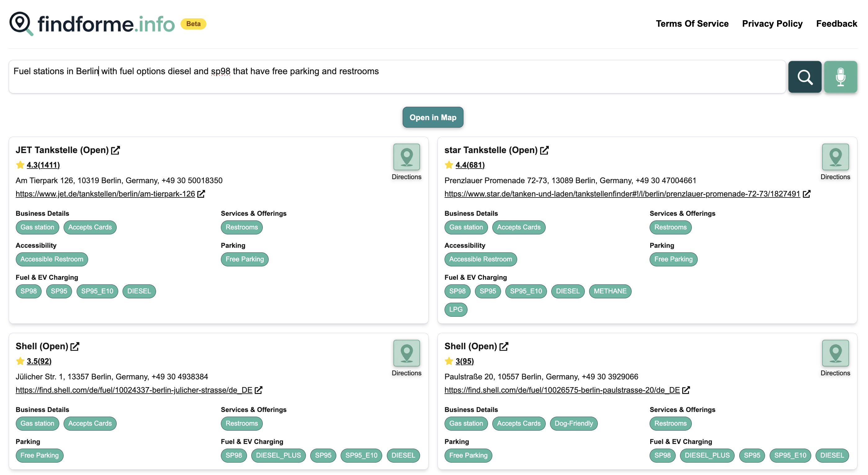Go to the Feedback page
868x475 pixels.
click(x=836, y=24)
